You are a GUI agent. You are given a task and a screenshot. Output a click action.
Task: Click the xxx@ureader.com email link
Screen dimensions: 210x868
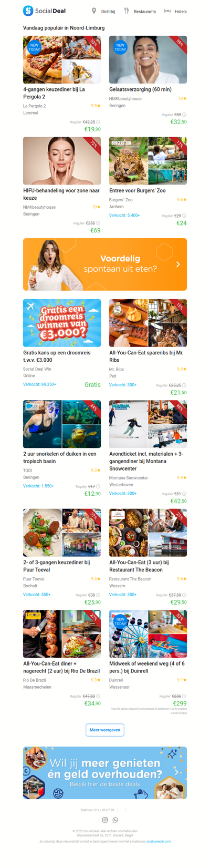click(x=159, y=841)
